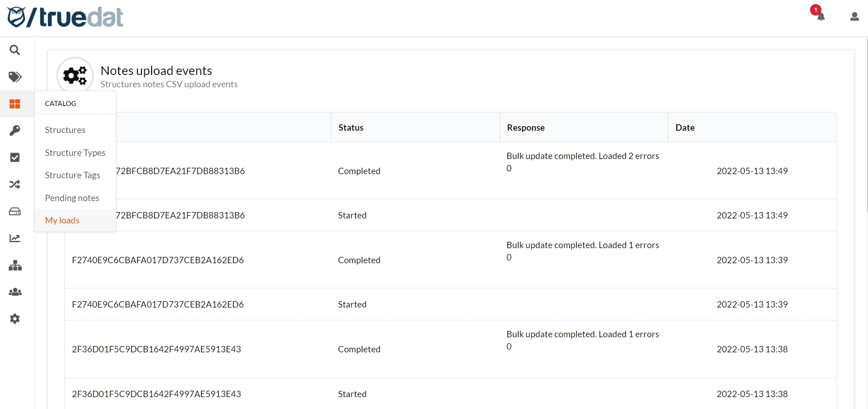The width and height of the screenshot is (868, 409).
Task: Open the key icon in sidebar
Action: click(15, 131)
